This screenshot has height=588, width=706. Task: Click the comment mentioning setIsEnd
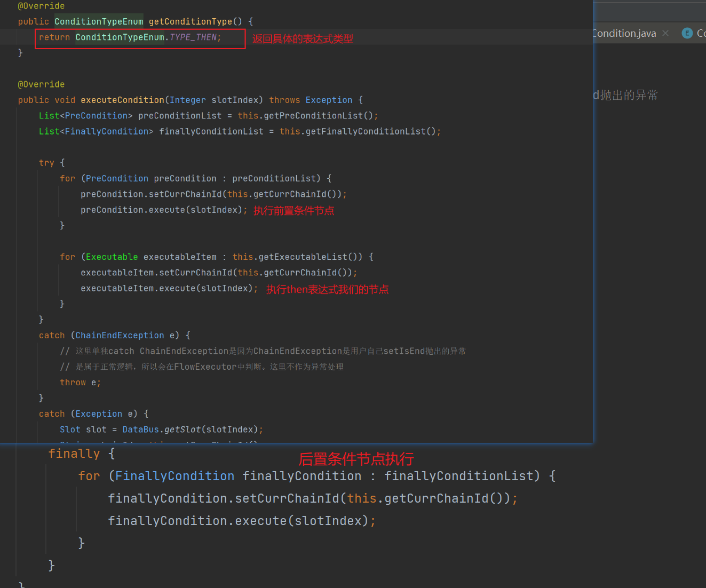(x=263, y=351)
